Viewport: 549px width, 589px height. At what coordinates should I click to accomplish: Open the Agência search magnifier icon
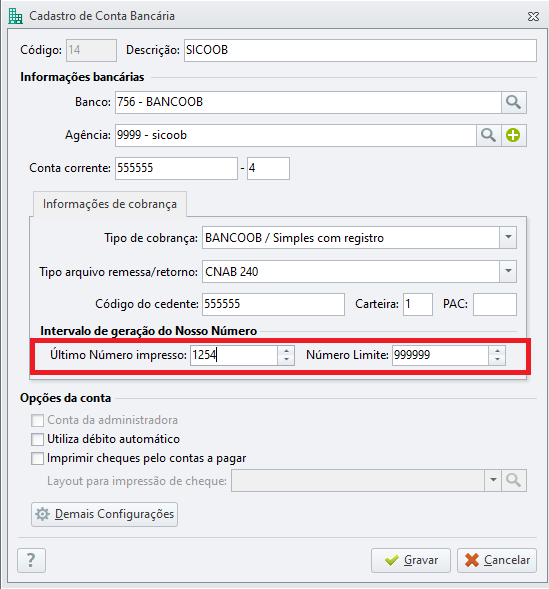coord(488,135)
